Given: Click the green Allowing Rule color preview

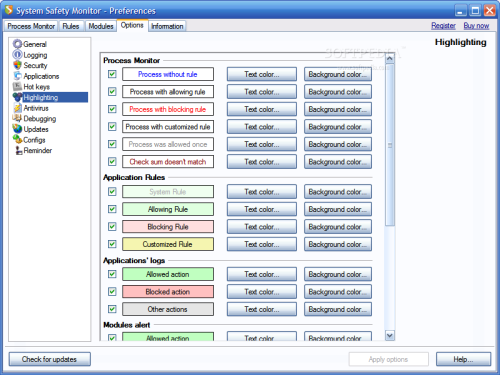Looking at the screenshot, I should [168, 209].
